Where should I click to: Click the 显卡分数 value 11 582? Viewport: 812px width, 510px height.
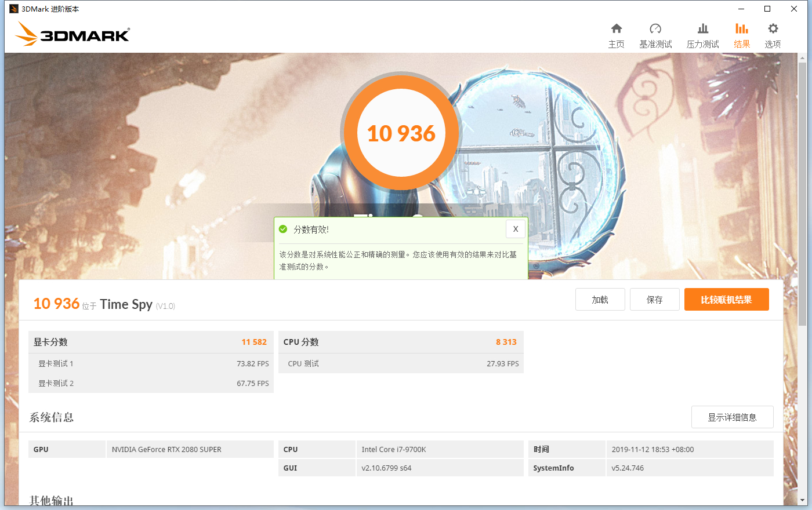254,342
